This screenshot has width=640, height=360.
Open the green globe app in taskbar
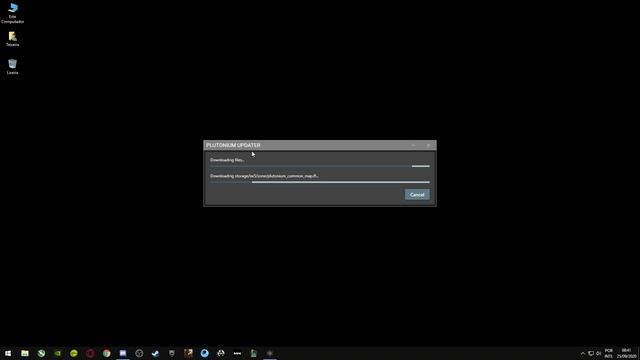click(41, 353)
